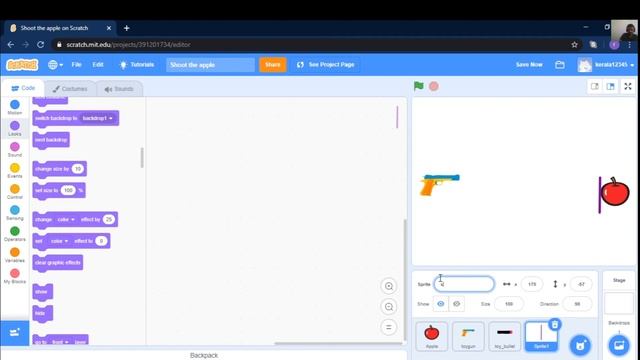Click the hide block in palette
Screen dimensions: 640x360
tap(42, 313)
